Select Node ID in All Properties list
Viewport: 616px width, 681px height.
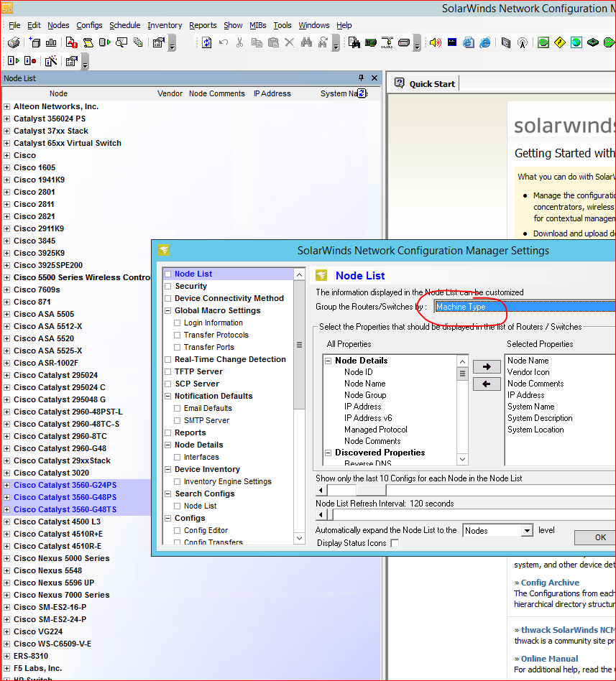(358, 372)
